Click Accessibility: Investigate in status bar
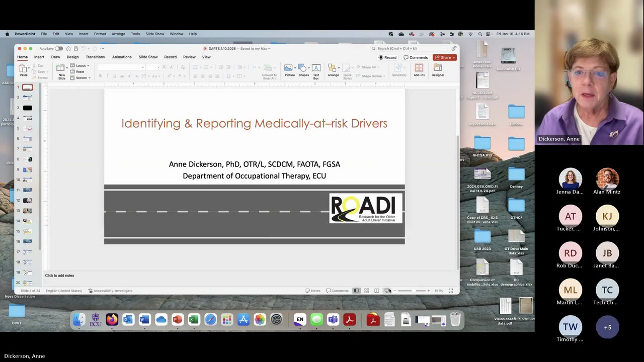This screenshot has width=644, height=362. (110, 291)
